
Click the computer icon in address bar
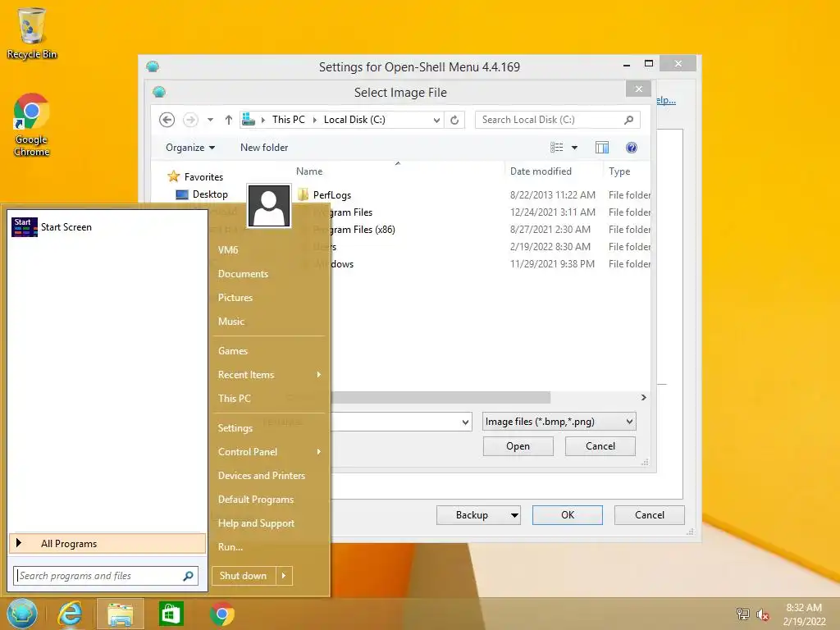(x=248, y=120)
